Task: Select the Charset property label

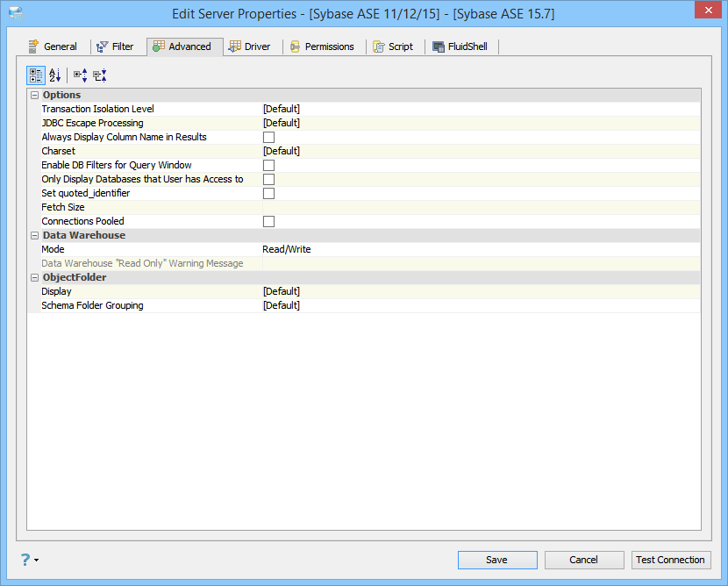Action: 58,151
